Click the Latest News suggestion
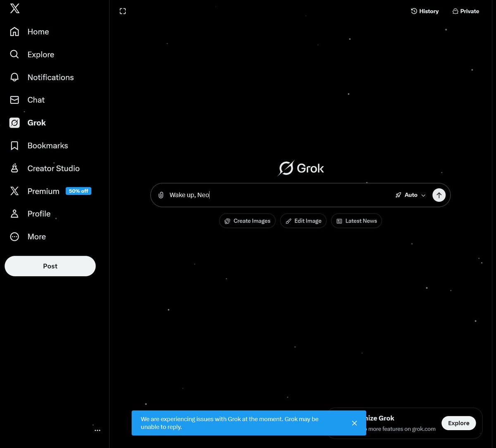The height and width of the screenshot is (448, 496). coord(356,221)
